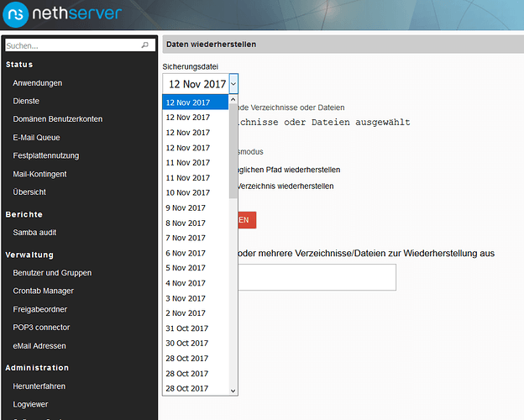This screenshot has height=420, width=524.
Task: Open Samba audit report
Action: 34,233
